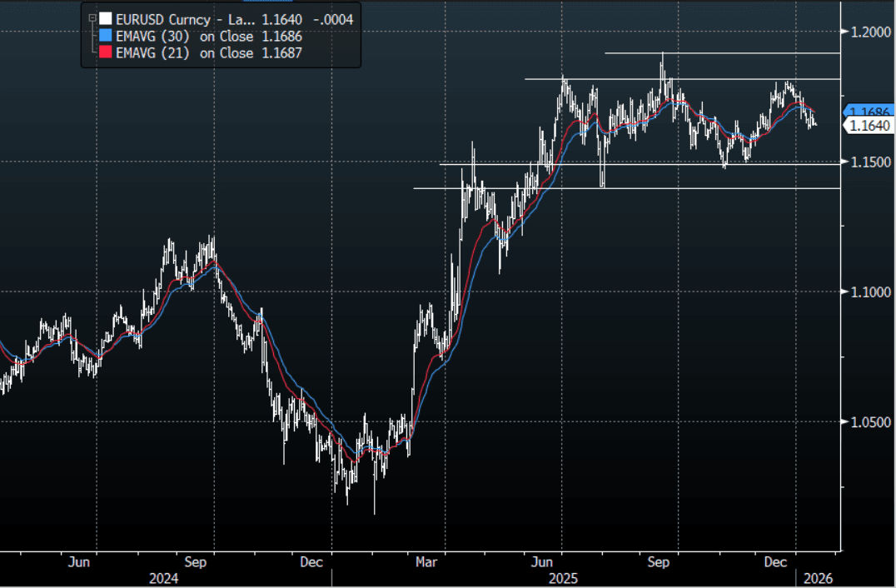896x588 pixels.
Task: Click the 1.2000 label on price axis
Action: coord(871,32)
